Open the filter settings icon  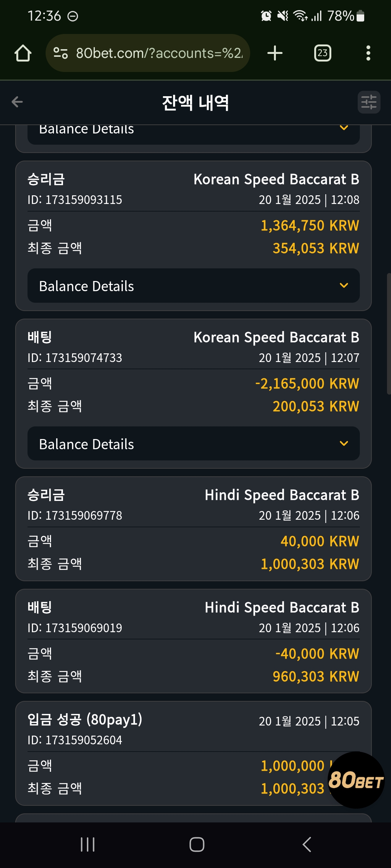(x=369, y=102)
